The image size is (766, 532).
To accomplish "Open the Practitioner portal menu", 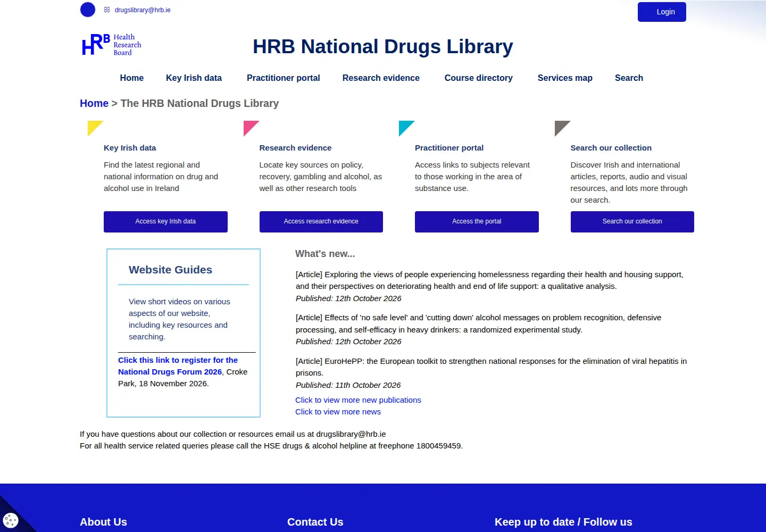I will [284, 78].
